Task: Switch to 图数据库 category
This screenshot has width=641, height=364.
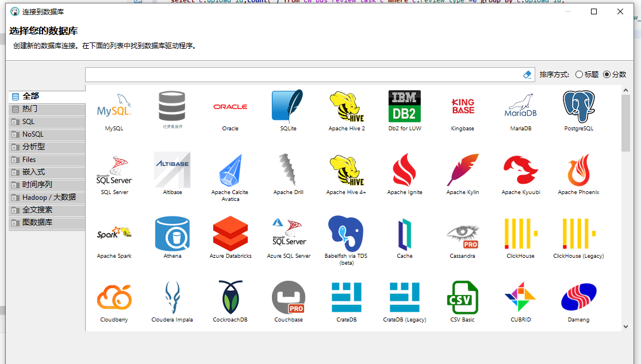Action: click(47, 223)
